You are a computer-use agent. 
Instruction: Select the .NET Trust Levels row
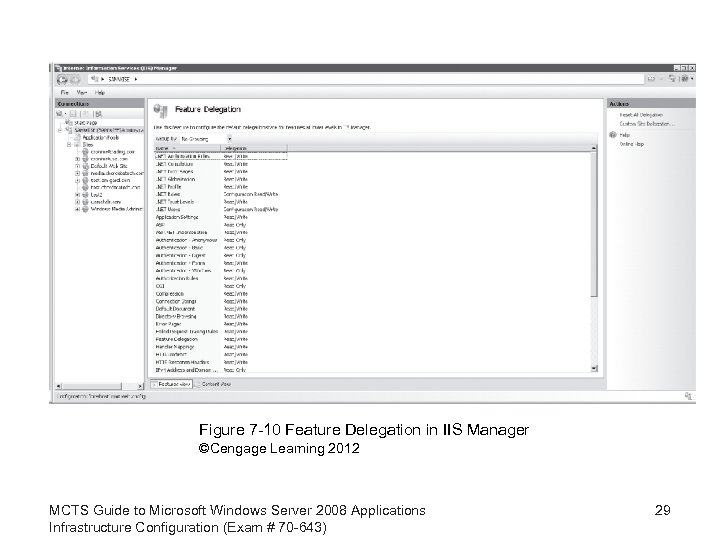click(220, 202)
